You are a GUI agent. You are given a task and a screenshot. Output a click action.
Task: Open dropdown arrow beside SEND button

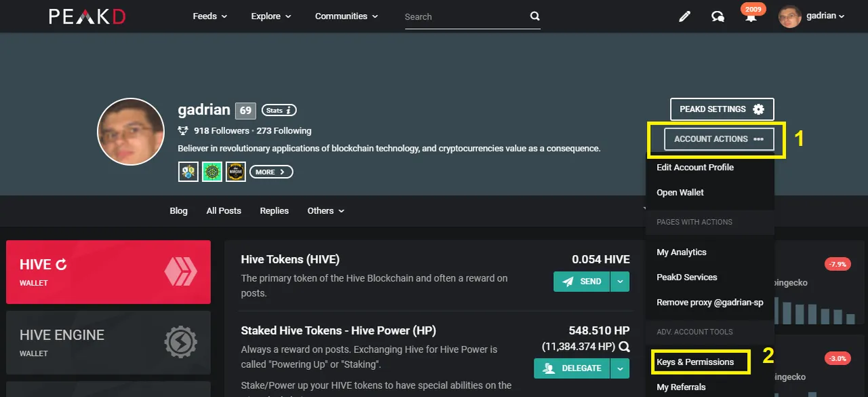620,282
